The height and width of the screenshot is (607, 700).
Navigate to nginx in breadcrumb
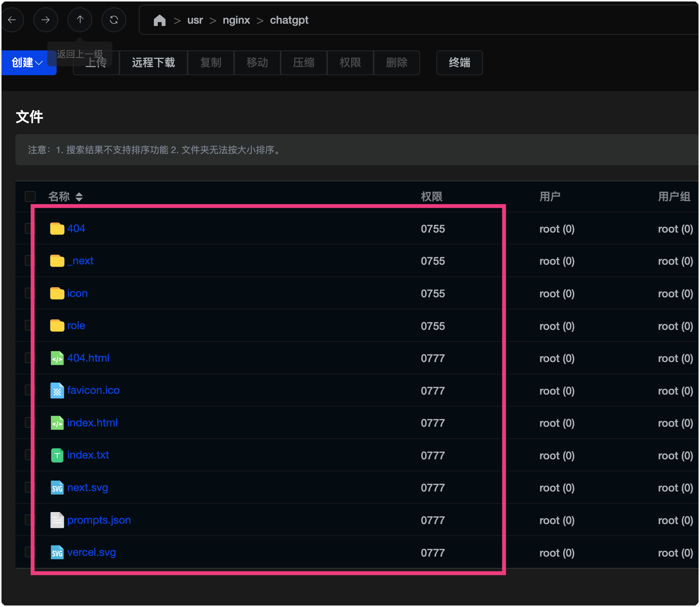click(x=236, y=20)
